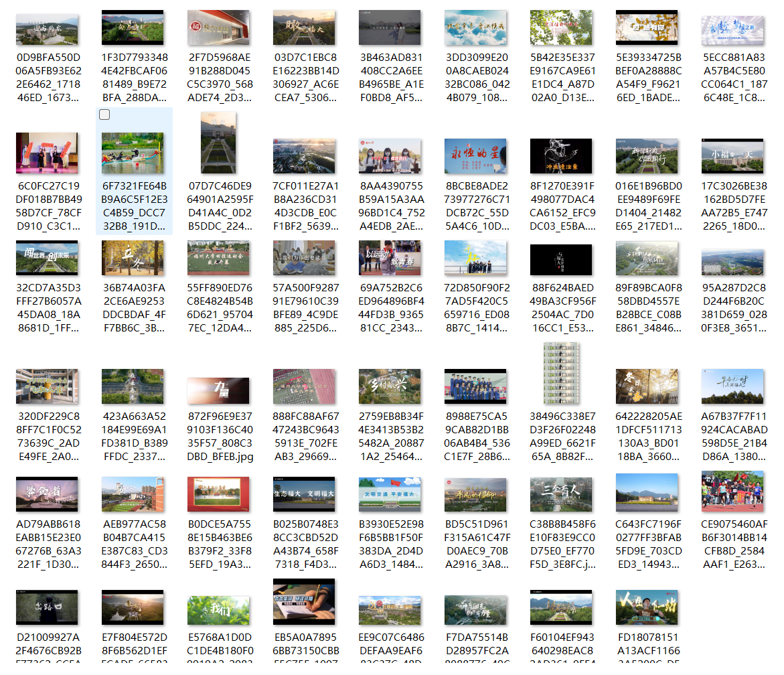Select thumbnail of file 2759EB8B34F
The width and height of the screenshot is (784, 675).
[x=390, y=386]
